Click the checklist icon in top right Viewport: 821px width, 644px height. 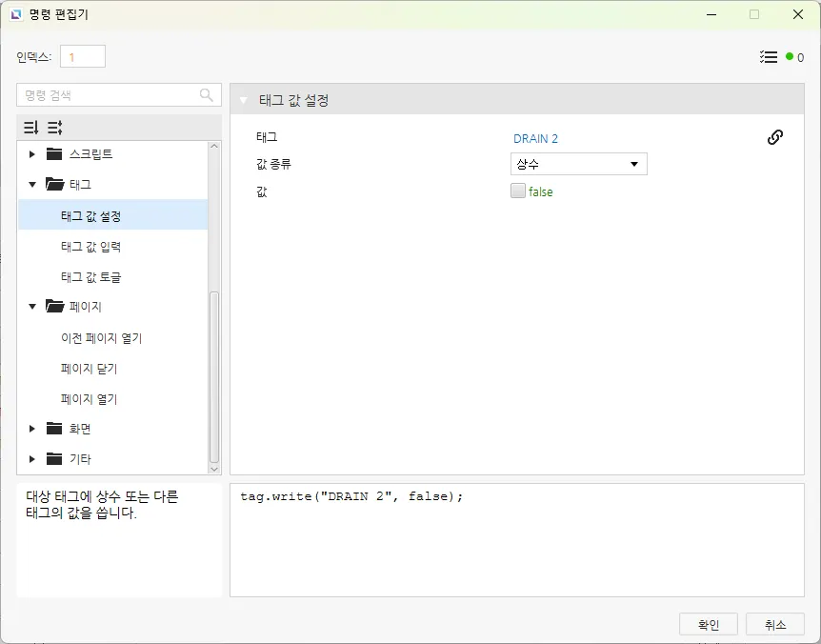coord(769,57)
